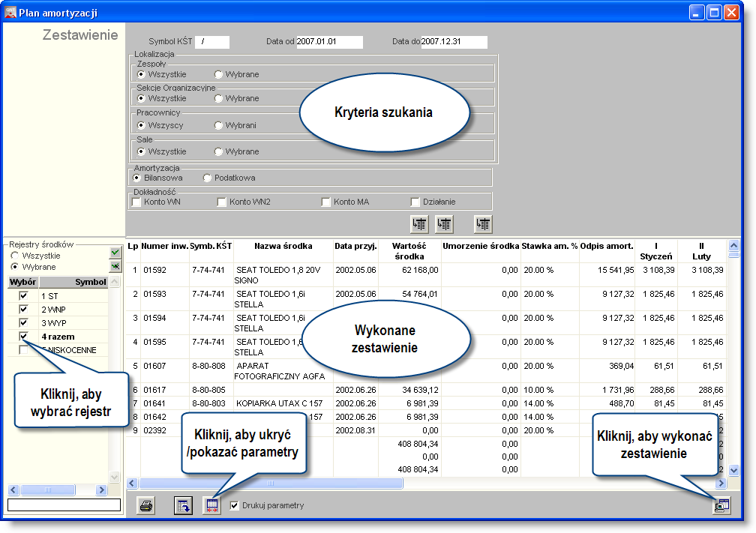Hide or show parameters with the grid icon
The width and height of the screenshot is (756, 533).
(x=211, y=505)
